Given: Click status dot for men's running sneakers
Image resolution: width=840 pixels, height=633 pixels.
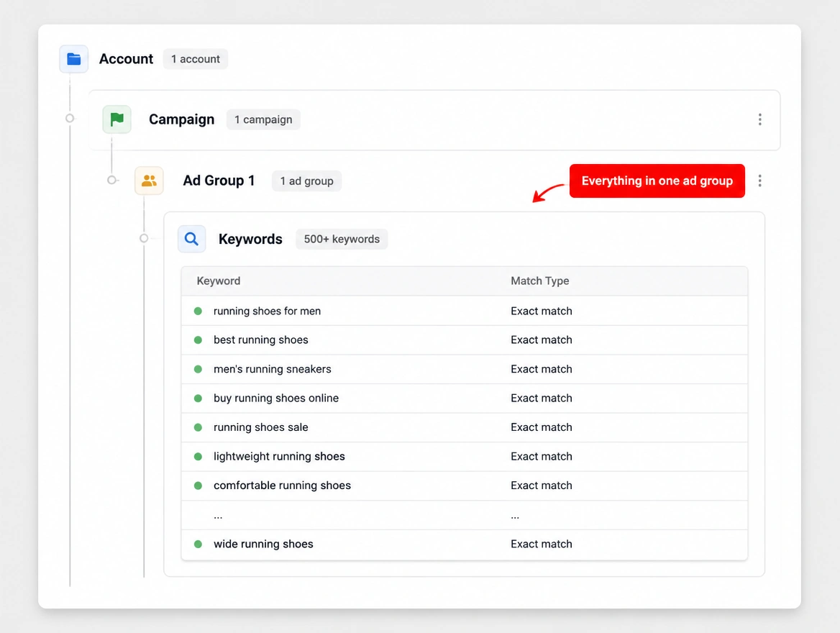Looking at the screenshot, I should (x=198, y=369).
